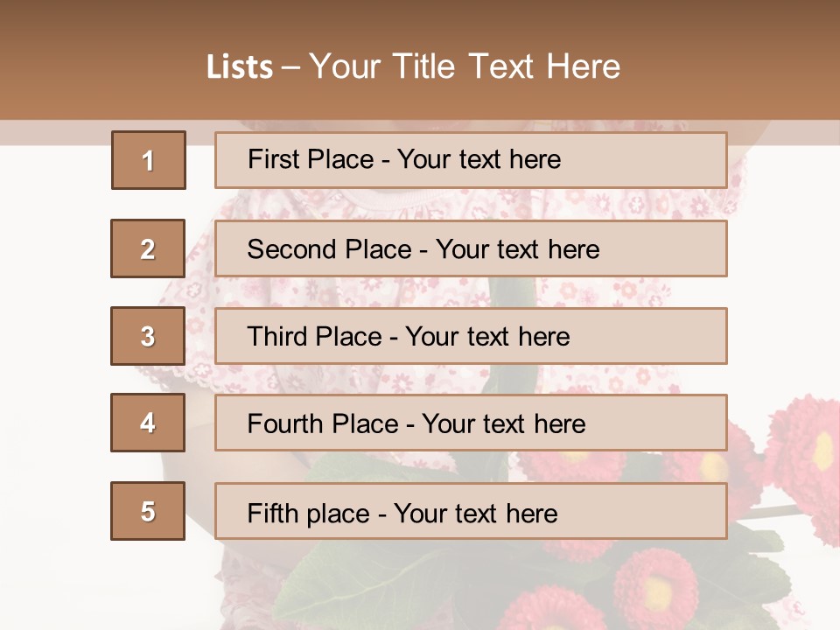Click the Second Place text box

(x=471, y=248)
